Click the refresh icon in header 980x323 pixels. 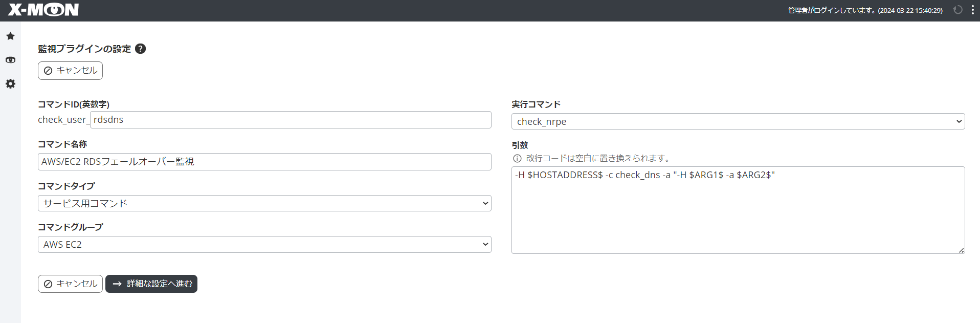957,10
